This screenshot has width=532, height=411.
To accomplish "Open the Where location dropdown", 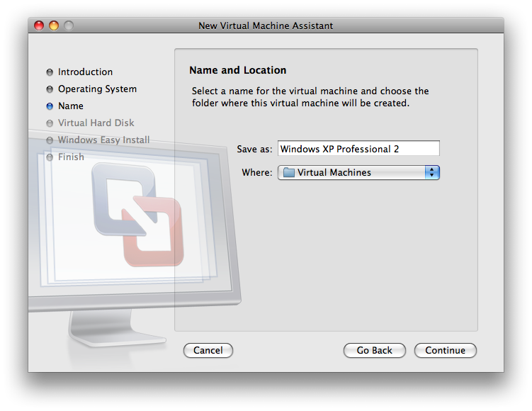I will pos(358,172).
